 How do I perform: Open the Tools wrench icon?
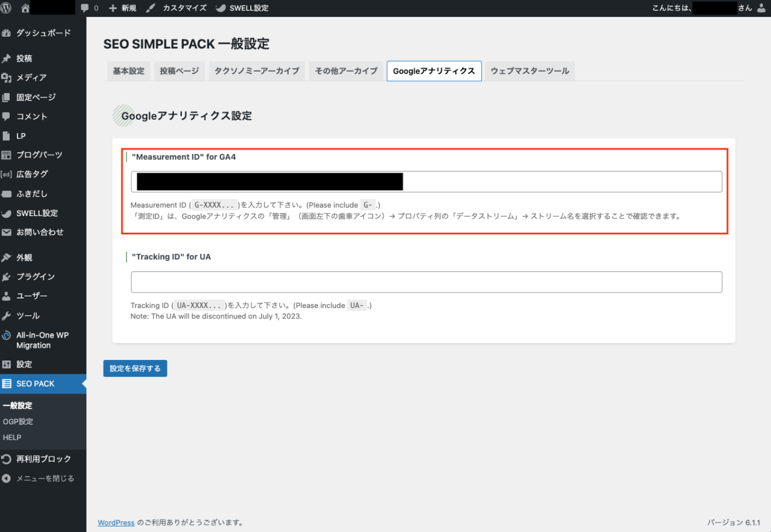pos(7,316)
